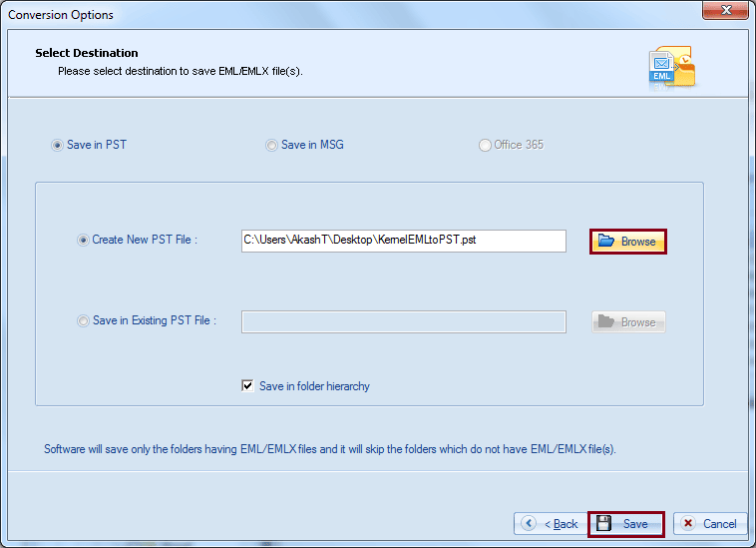Click the greyed-out Browse button for existing PST

coord(628,321)
